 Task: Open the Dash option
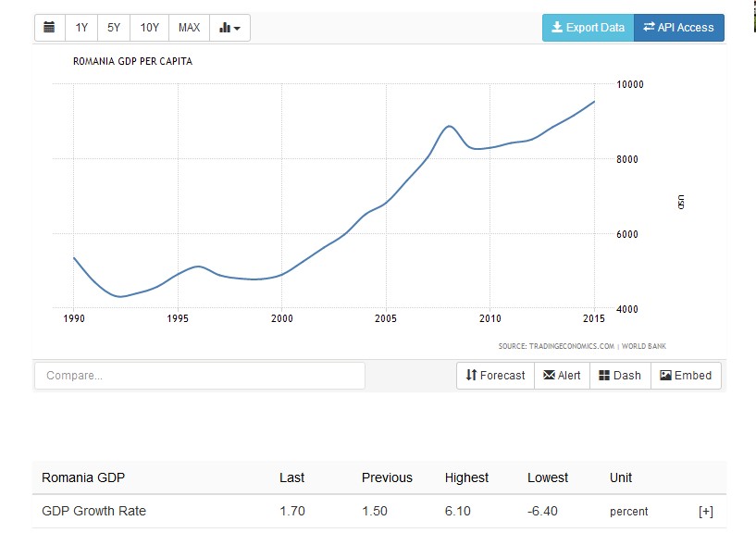point(620,376)
